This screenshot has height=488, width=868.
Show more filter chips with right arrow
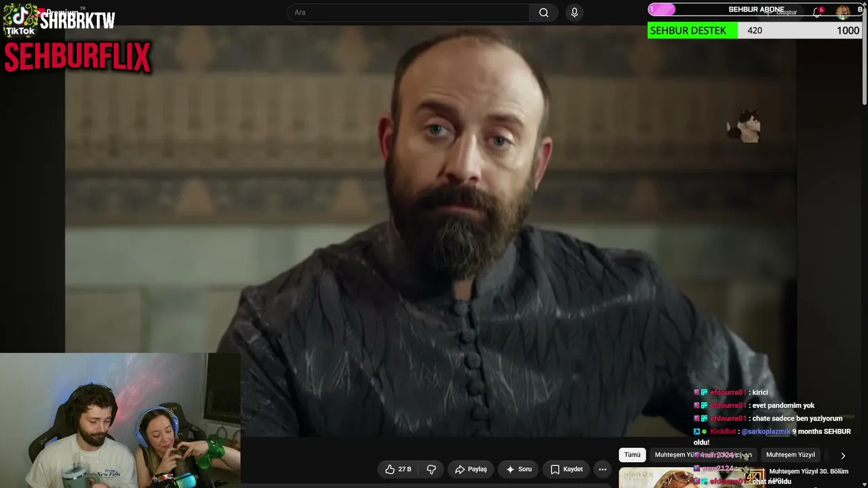coord(843,455)
